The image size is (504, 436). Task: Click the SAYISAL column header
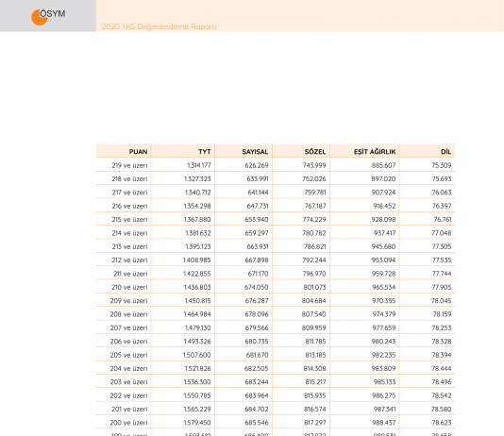pyautogui.click(x=255, y=152)
